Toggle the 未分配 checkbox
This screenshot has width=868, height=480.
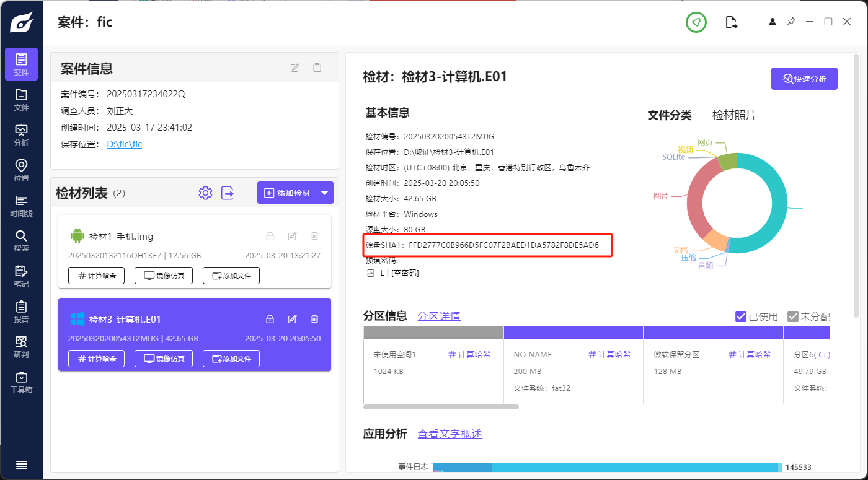pyautogui.click(x=792, y=316)
